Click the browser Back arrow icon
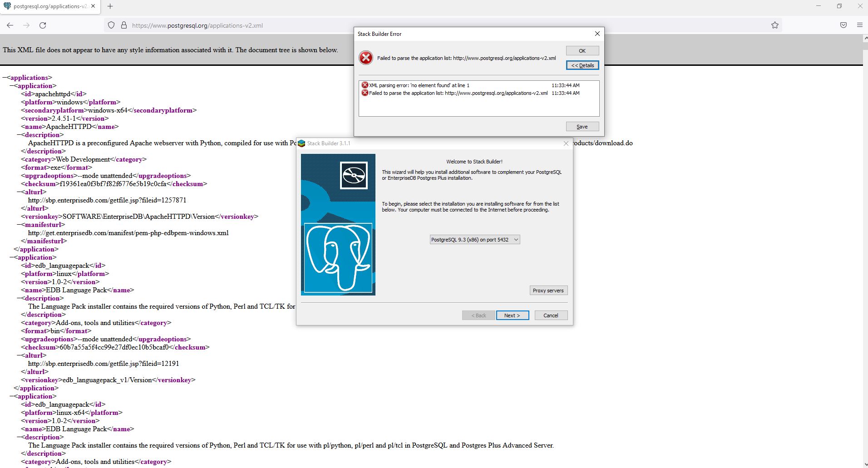868x468 pixels. [10, 25]
